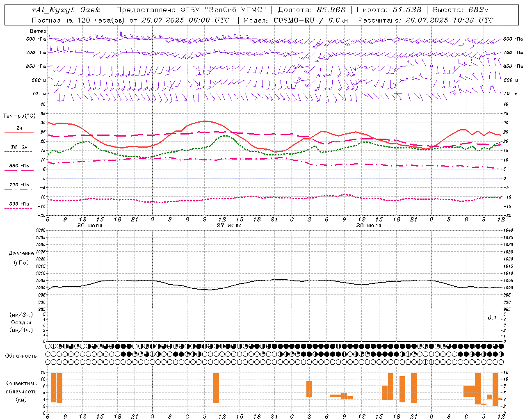
Task: Click the (мм/3ч.) precipitation unit label
Action: click(21, 315)
